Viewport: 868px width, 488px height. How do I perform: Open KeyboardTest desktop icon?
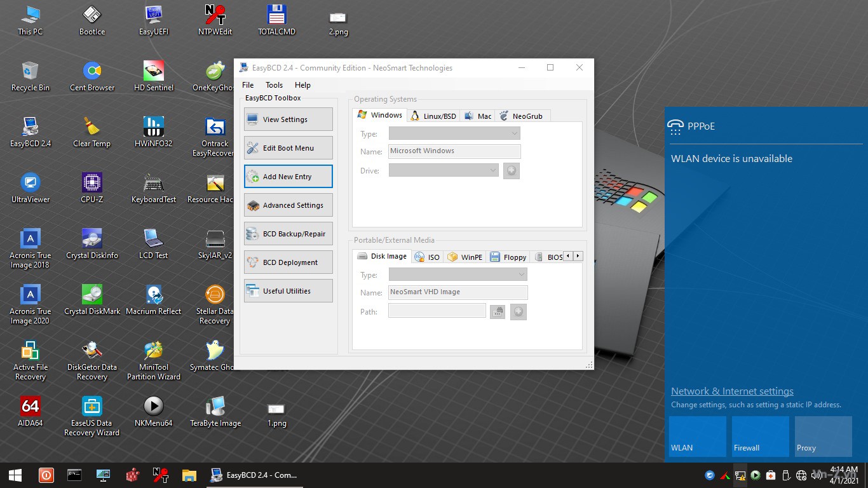pyautogui.click(x=154, y=188)
